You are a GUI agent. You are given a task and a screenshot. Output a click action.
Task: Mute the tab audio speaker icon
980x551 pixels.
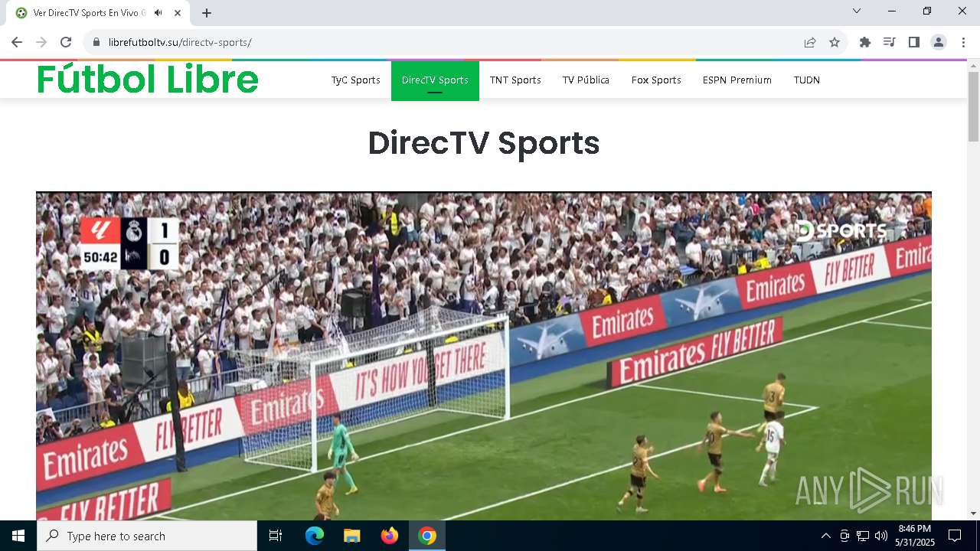coord(158,13)
